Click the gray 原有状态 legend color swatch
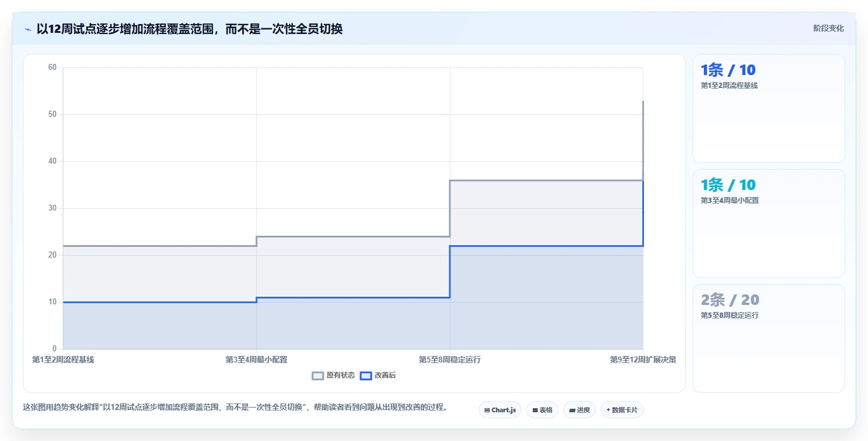This screenshot has height=441, width=868. 318,375
